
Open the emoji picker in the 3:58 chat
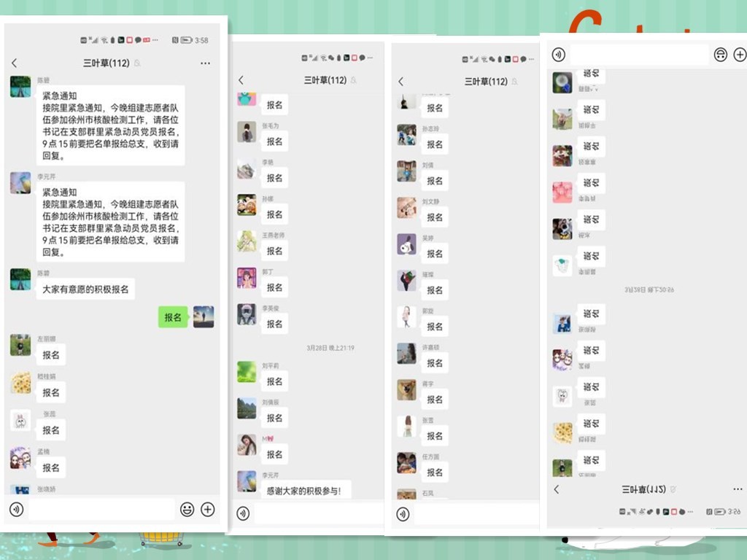tap(187, 510)
